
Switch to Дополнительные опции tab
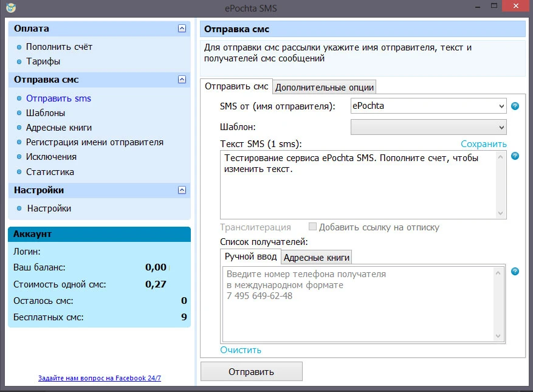(x=324, y=87)
